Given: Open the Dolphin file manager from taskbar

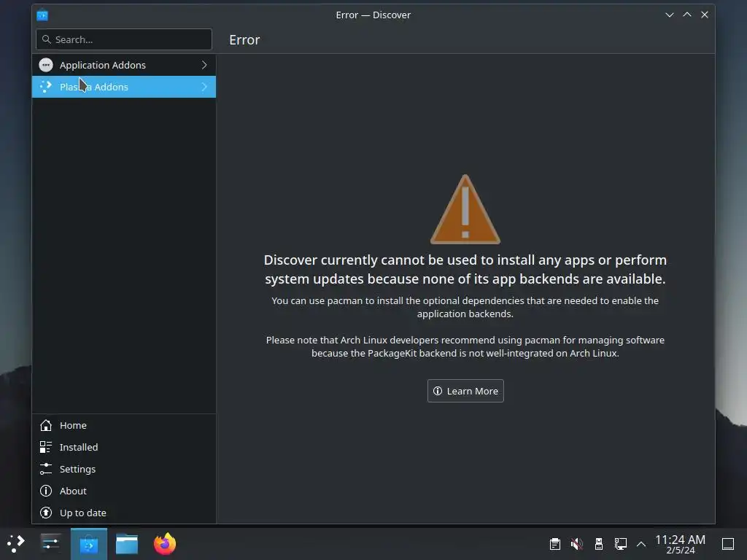Looking at the screenshot, I should 127,544.
